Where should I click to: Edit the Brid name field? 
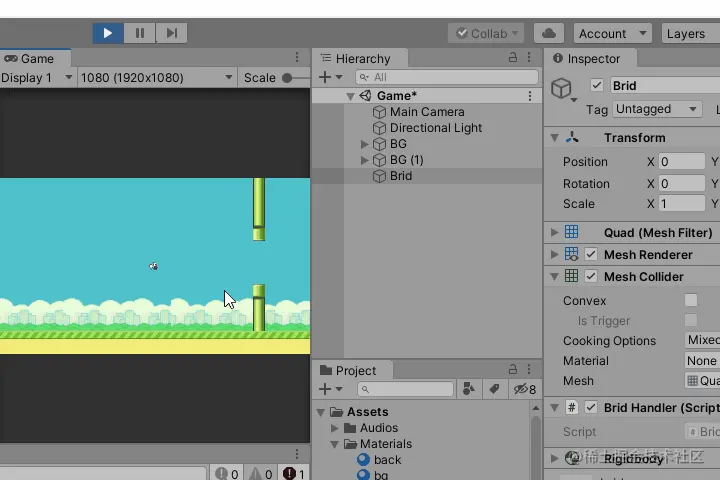tap(665, 85)
